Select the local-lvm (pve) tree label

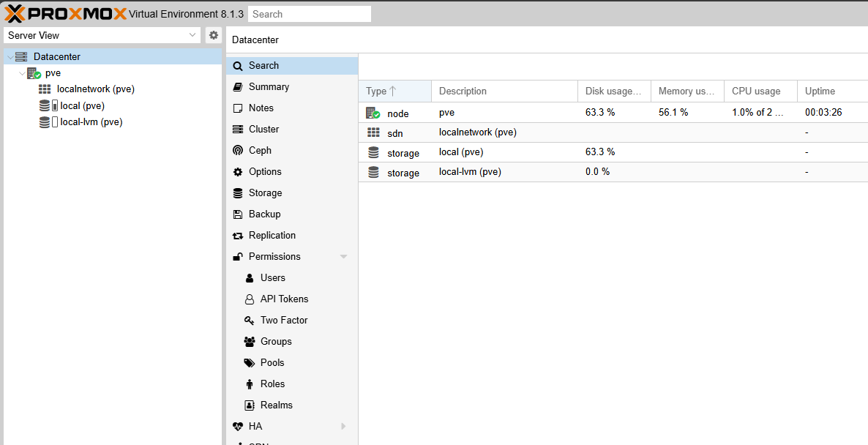[91, 122]
